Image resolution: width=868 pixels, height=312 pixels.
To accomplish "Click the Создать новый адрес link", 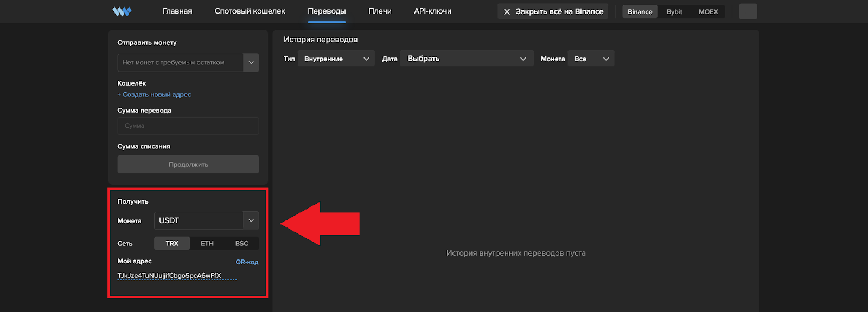I will point(155,95).
